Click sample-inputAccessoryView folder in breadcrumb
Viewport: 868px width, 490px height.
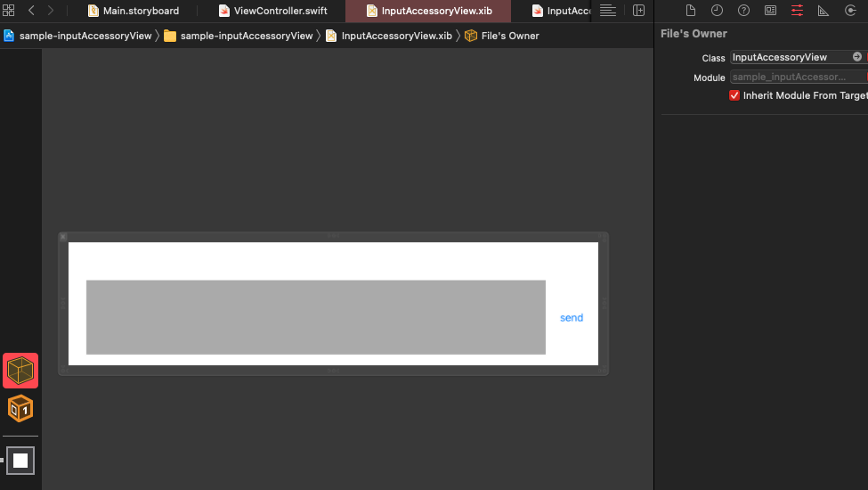click(x=247, y=36)
